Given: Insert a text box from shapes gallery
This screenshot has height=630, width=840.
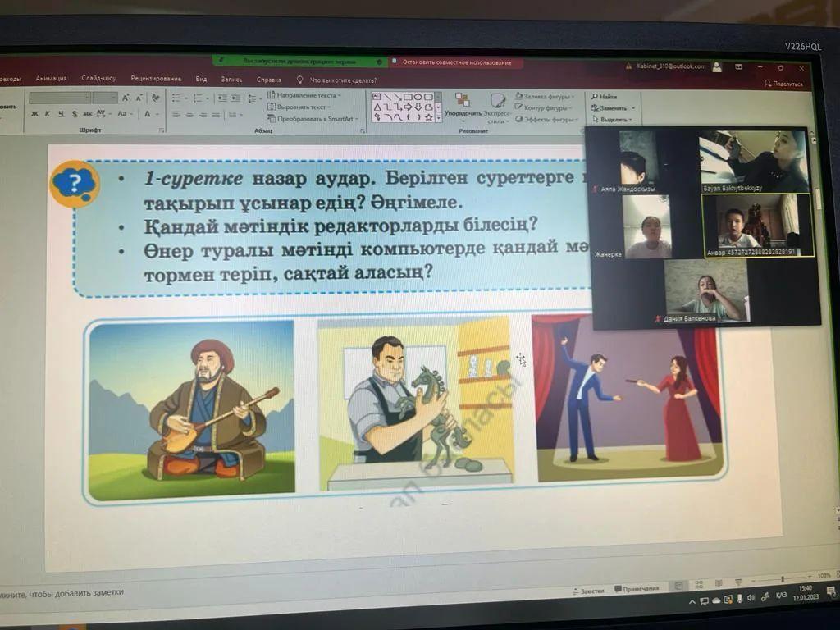Looking at the screenshot, I should tap(377, 97).
